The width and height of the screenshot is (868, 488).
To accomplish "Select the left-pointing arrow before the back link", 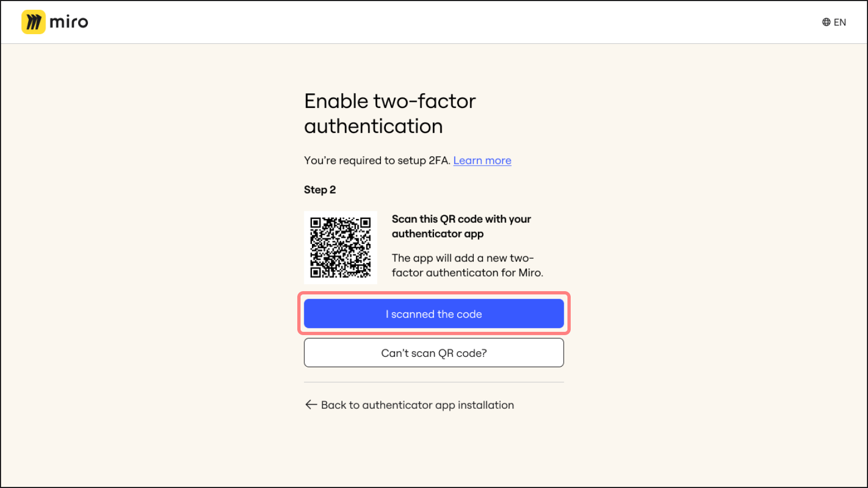I will point(310,404).
